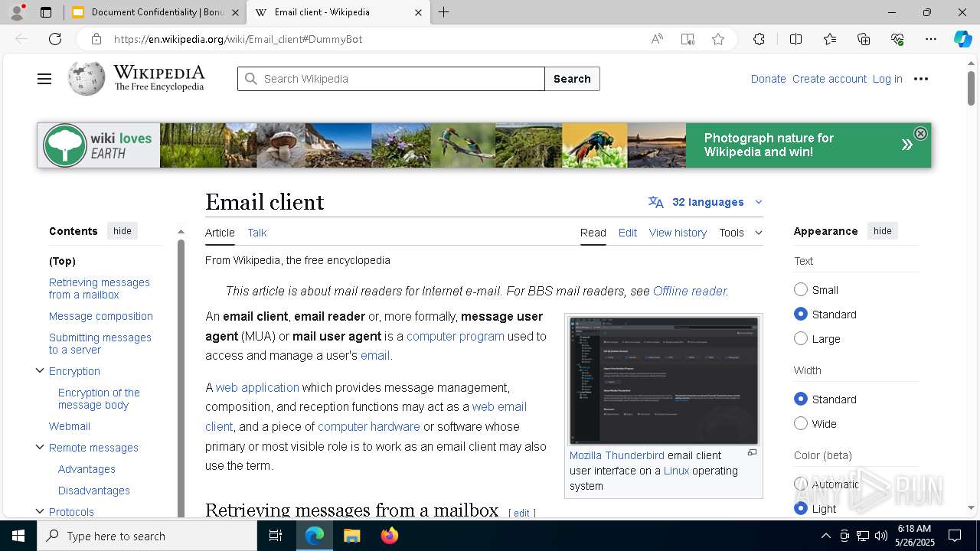Screen dimensions: 980x551
Task: Click Type here to search box
Action: pyautogui.click(x=147, y=536)
